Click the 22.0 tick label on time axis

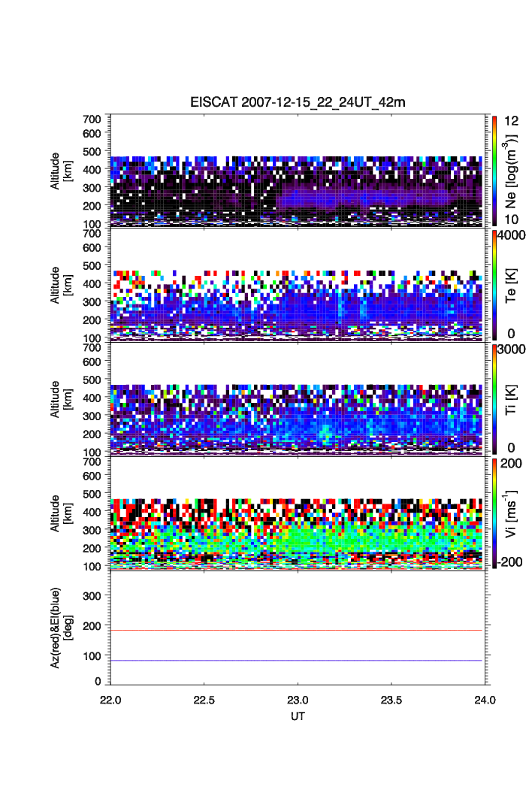tap(111, 700)
